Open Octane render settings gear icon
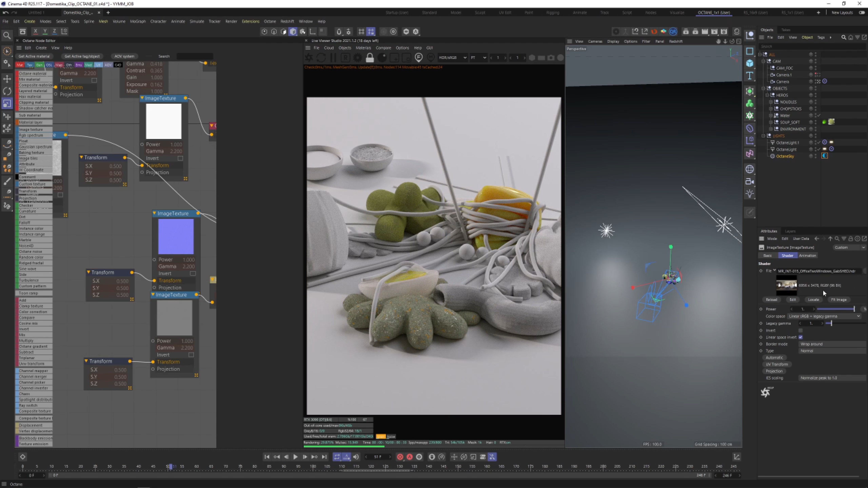This screenshot has width=868, height=488. click(358, 58)
